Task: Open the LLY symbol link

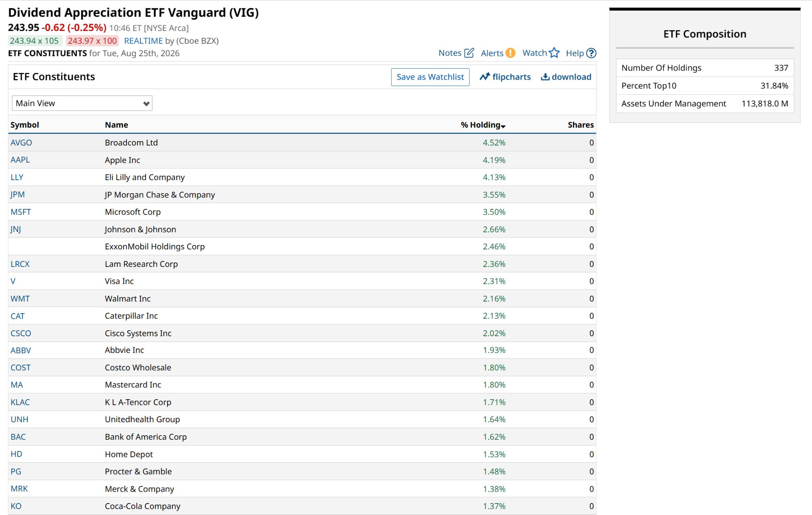Action: click(x=17, y=177)
